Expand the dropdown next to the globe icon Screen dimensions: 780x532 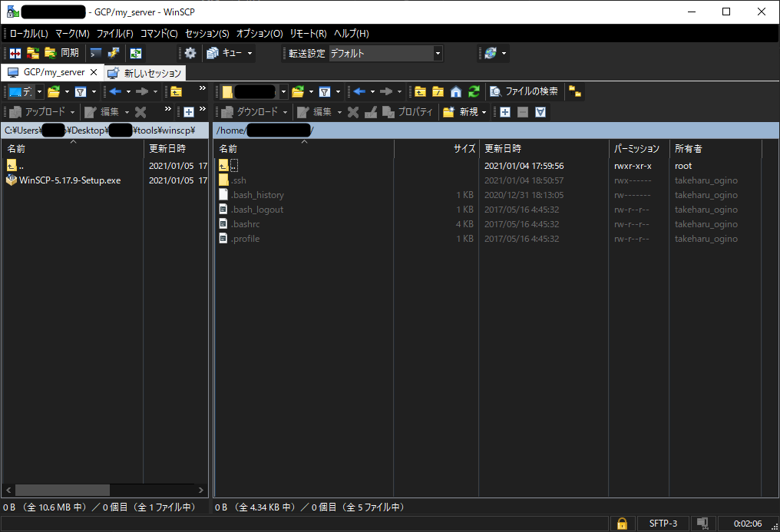(x=504, y=53)
